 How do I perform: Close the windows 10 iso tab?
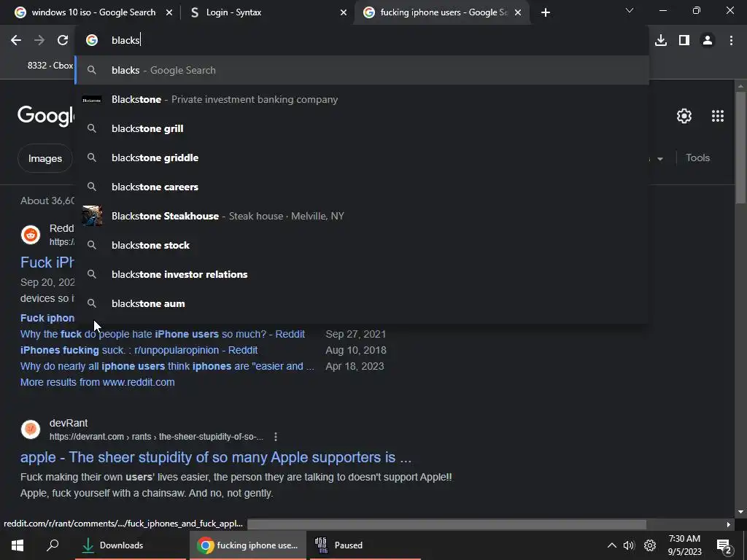169,13
